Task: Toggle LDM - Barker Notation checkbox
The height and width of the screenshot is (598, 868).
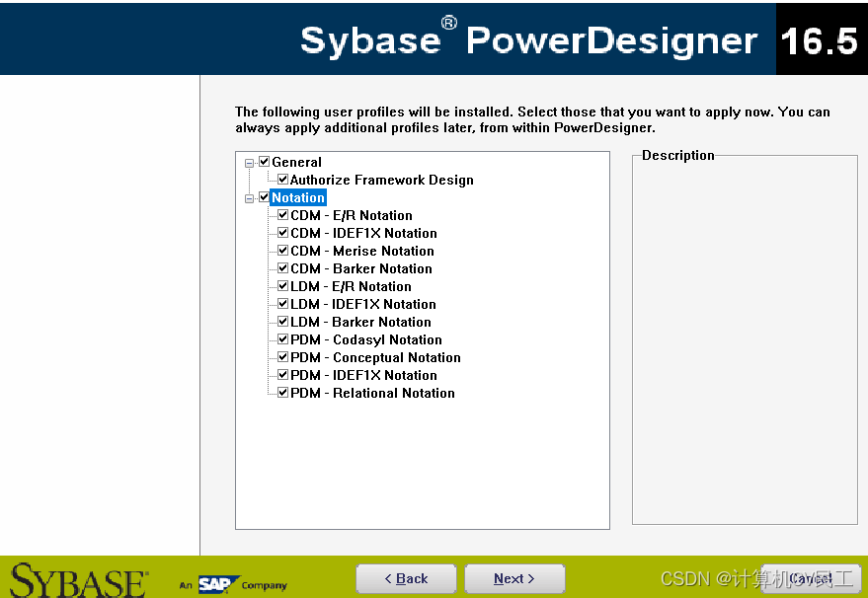Action: tap(282, 322)
